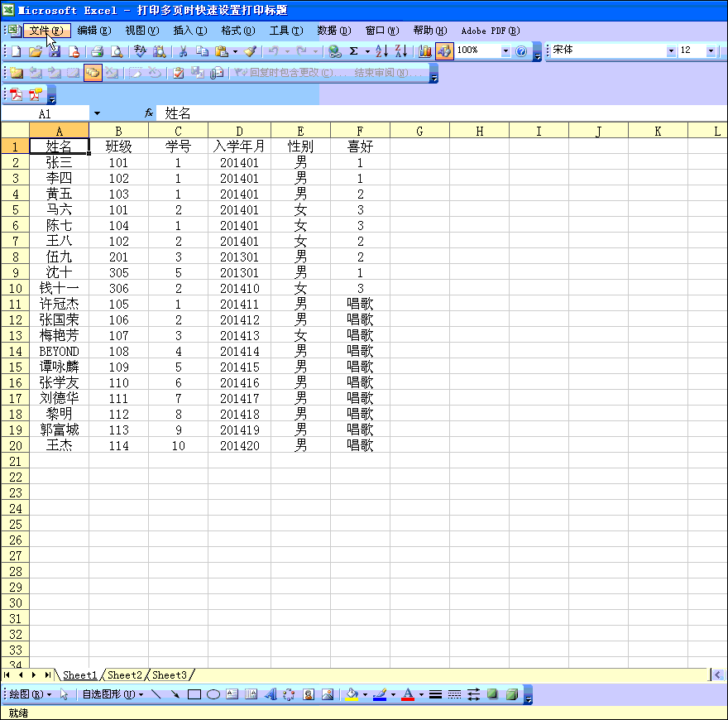The width and height of the screenshot is (728, 720).
Task: Switch to the Sheet2 tab
Action: click(x=124, y=675)
